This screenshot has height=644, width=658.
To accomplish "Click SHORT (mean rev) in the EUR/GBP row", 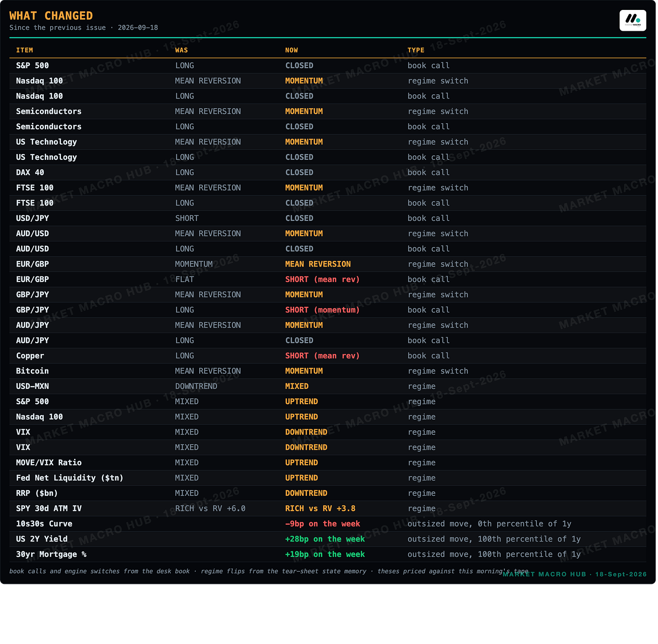I will 322,279.
